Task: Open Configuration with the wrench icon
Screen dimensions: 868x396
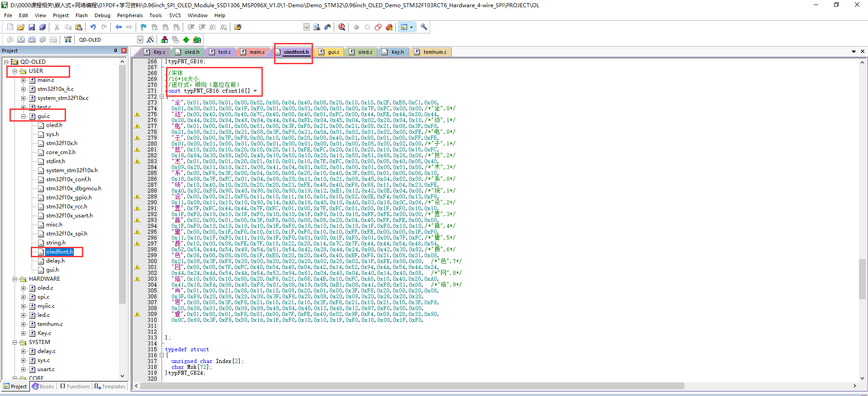Action: pos(424,27)
